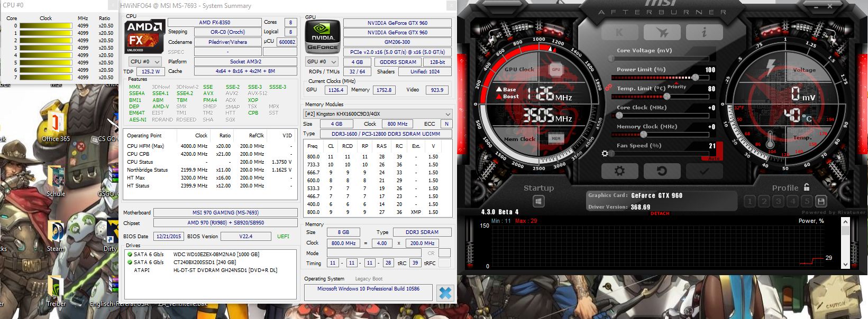Open the Schule desktop folder
868x319 pixels.
pos(56,181)
